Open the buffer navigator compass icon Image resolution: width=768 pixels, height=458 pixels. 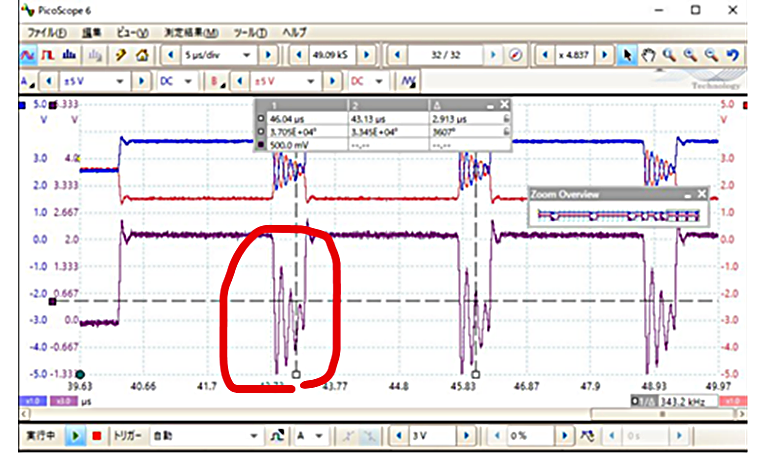coord(517,54)
